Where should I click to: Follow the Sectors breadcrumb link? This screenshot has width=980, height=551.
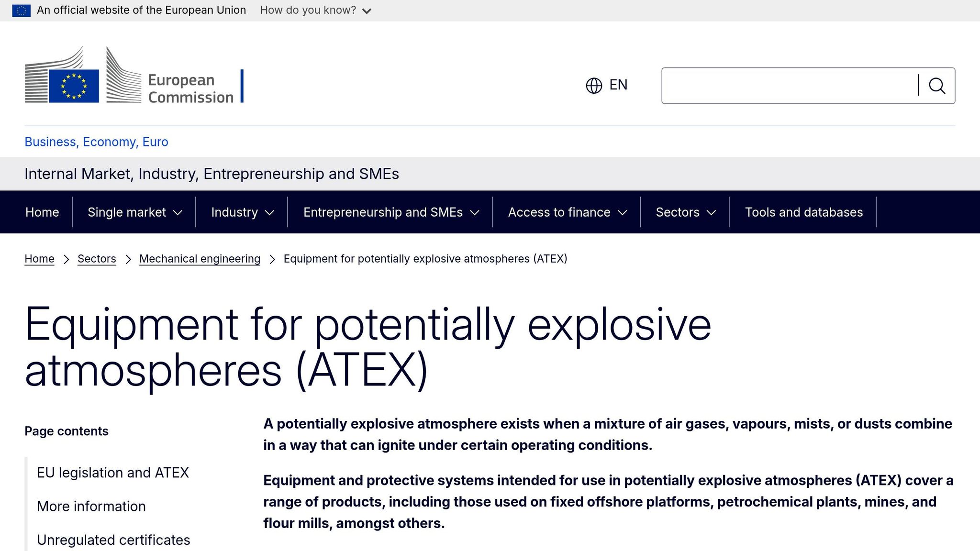click(97, 259)
